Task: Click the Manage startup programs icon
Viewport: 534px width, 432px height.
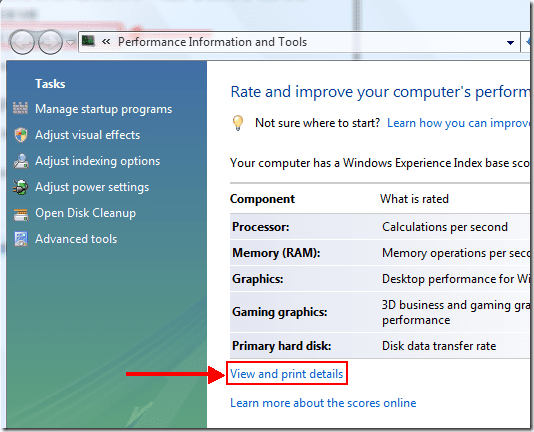Action: click(x=20, y=108)
